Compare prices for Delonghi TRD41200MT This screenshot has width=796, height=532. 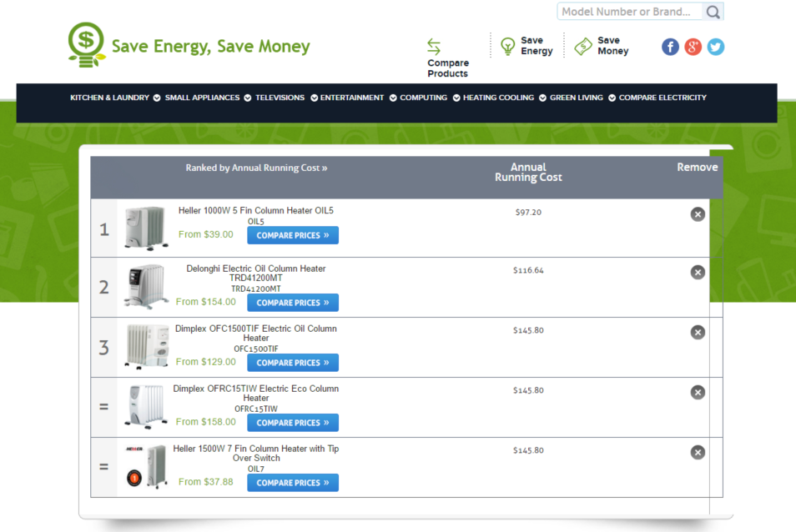click(293, 303)
